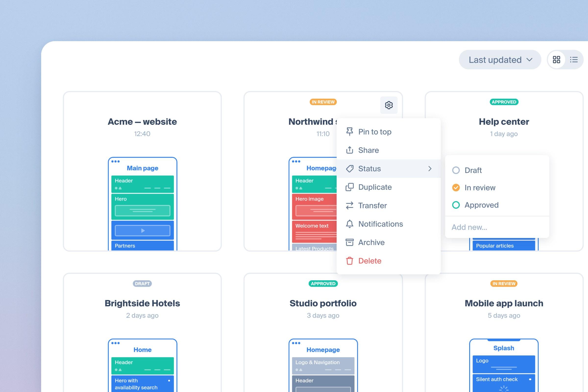588x392 pixels.
Task: Click the Logo & Navigation block
Action: tap(323, 366)
